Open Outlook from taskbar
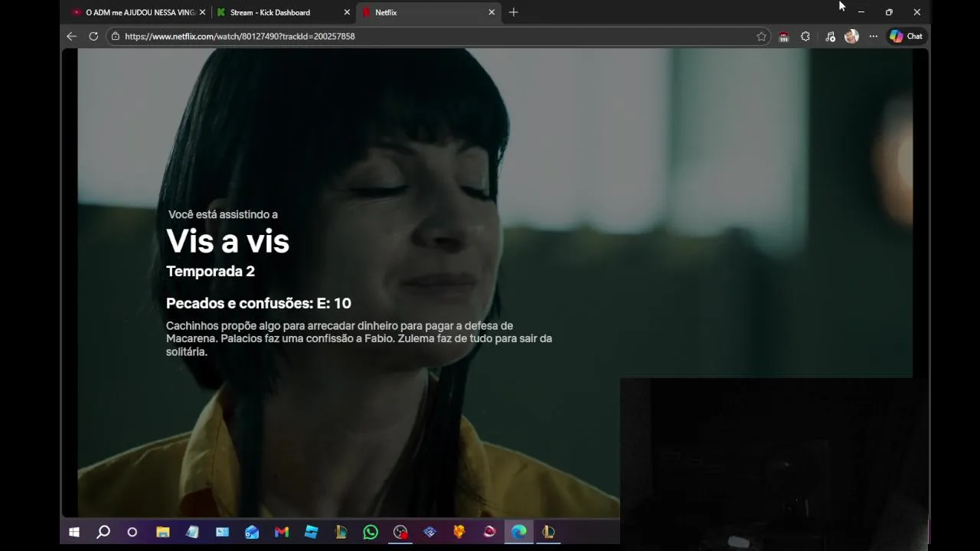This screenshot has width=980, height=551. click(x=252, y=532)
